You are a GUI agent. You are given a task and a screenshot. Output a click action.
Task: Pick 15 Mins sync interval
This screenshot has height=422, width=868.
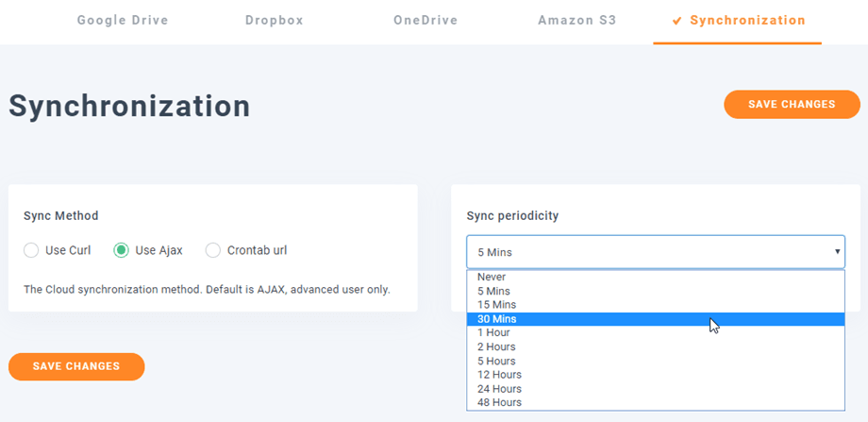(x=495, y=305)
